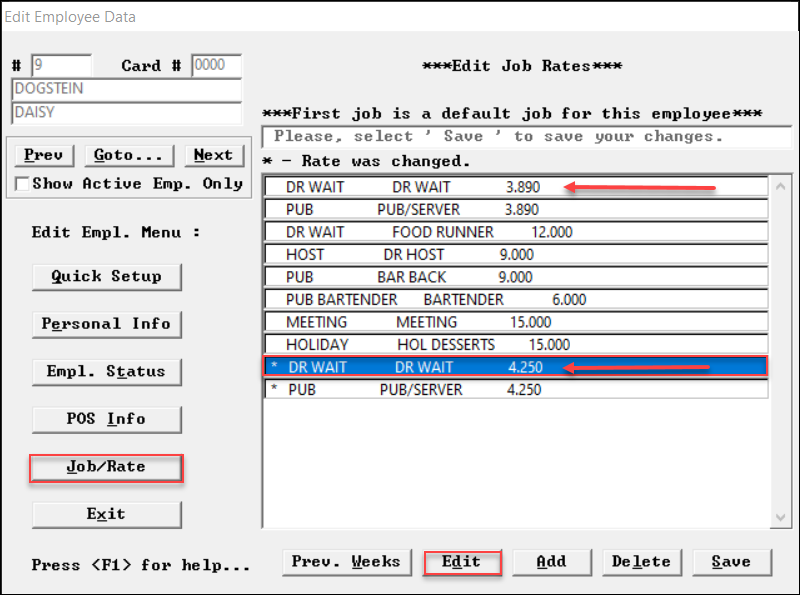Go to the Next employee

pos(213,155)
